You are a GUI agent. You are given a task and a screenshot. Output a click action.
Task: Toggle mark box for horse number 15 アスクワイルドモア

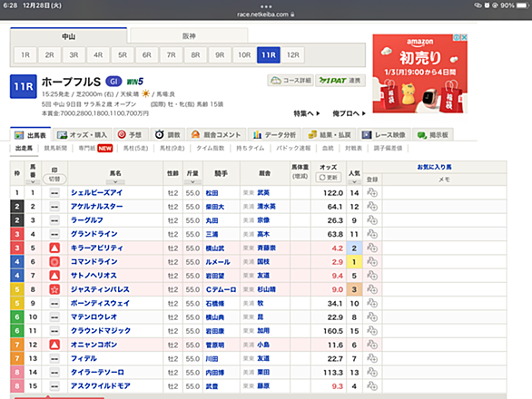[54, 386]
